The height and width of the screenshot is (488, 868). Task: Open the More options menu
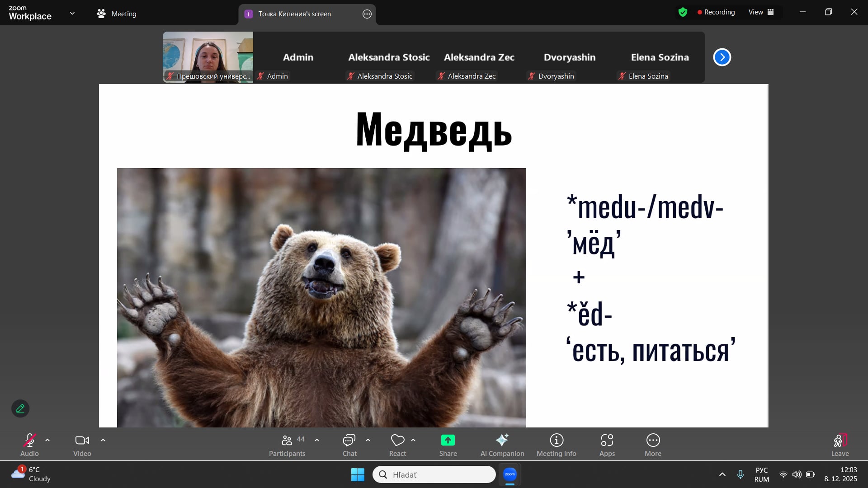pos(653,445)
